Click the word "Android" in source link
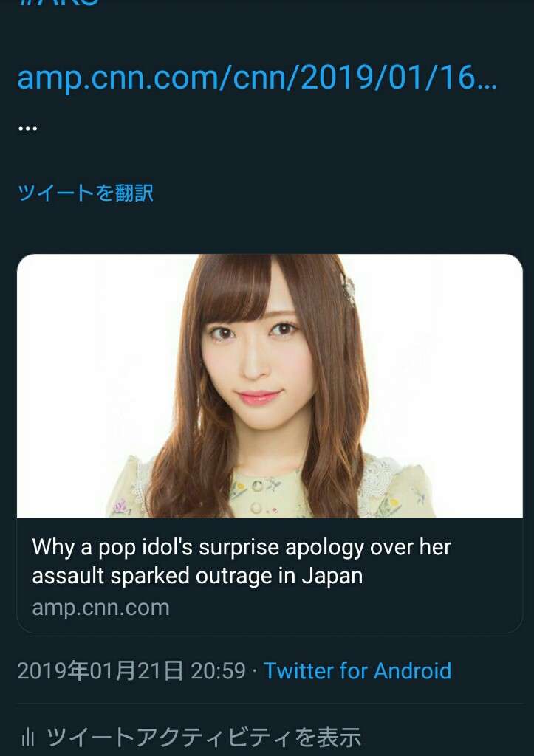 tap(412, 670)
